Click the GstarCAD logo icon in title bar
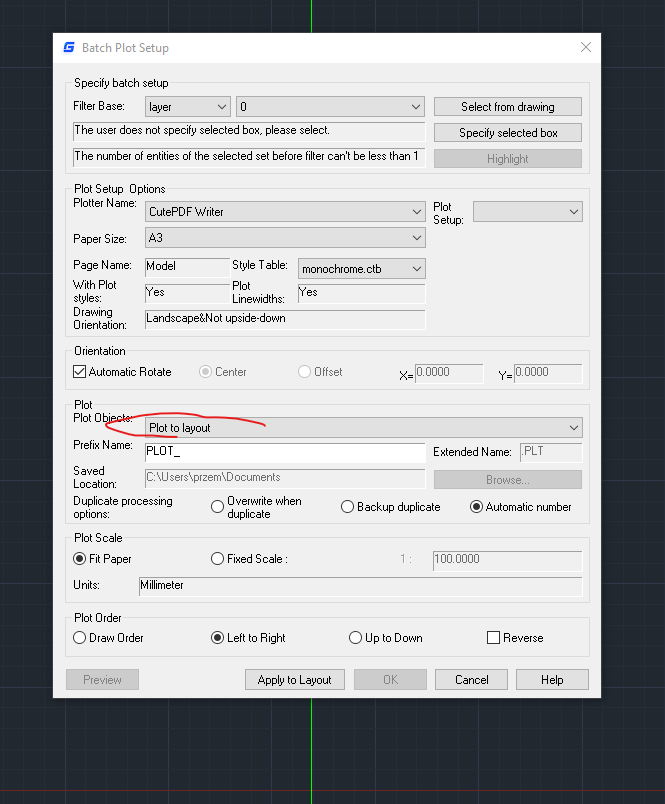 [x=69, y=48]
